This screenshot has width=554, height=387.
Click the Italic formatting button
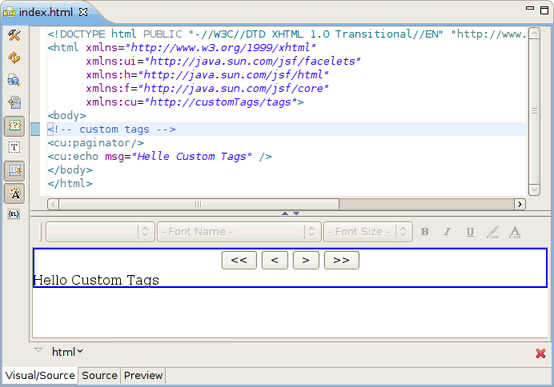447,232
